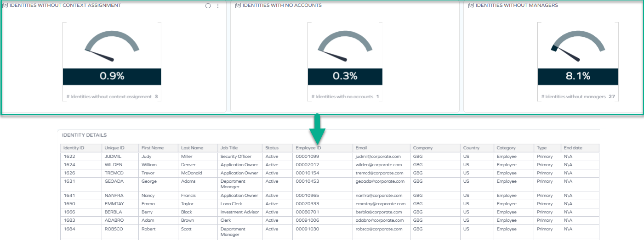Screen dimensions: 644x241
Task: Click email tremcd@corporate.com
Action: tap(380, 173)
